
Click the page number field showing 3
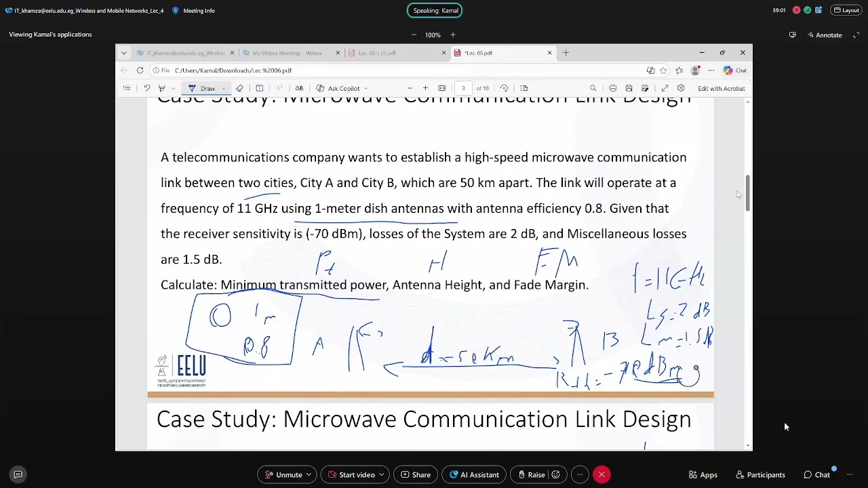tap(463, 88)
